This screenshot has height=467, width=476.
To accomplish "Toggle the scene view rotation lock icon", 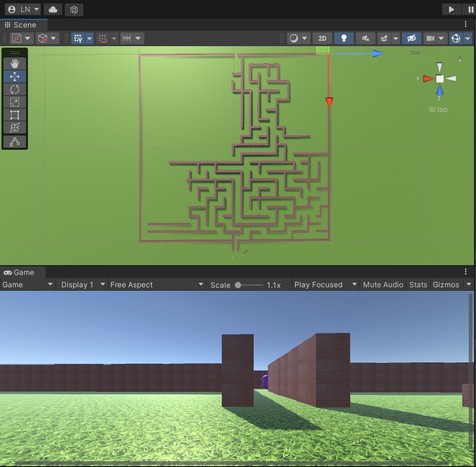I will click(460, 59).
